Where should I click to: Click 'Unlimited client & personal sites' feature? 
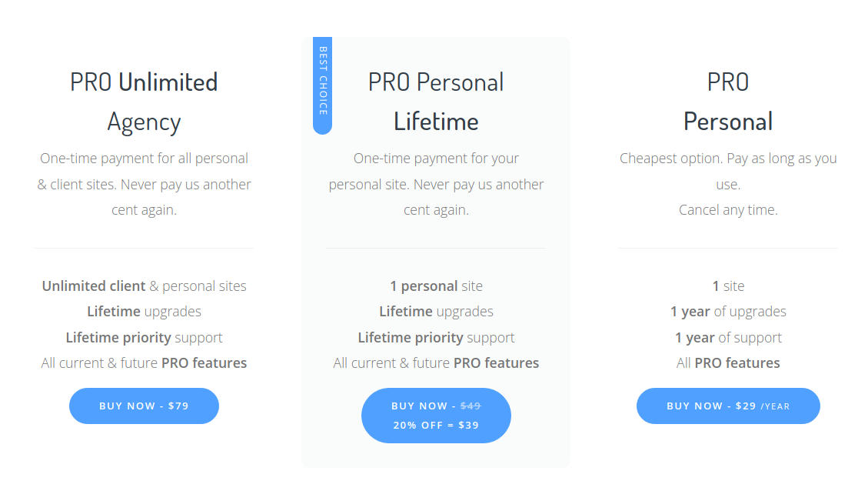tap(144, 286)
